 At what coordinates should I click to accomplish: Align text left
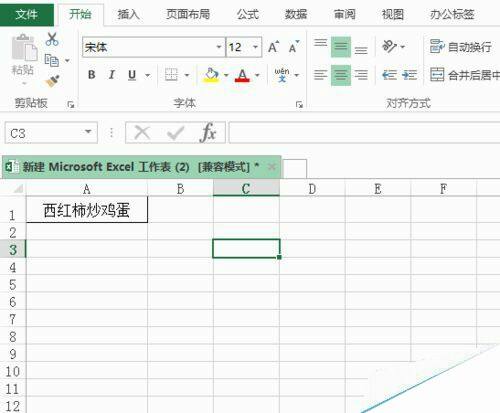[321, 75]
